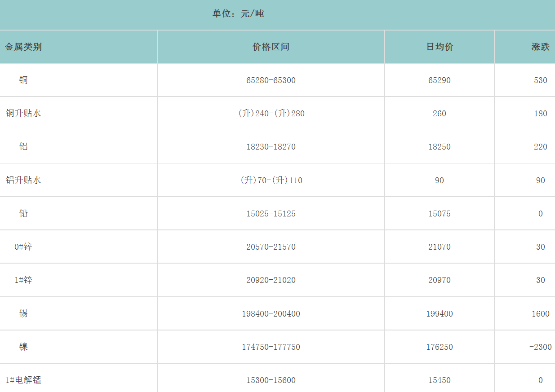Click the 金属类别 column header
This screenshot has height=392, width=555.
23,47
